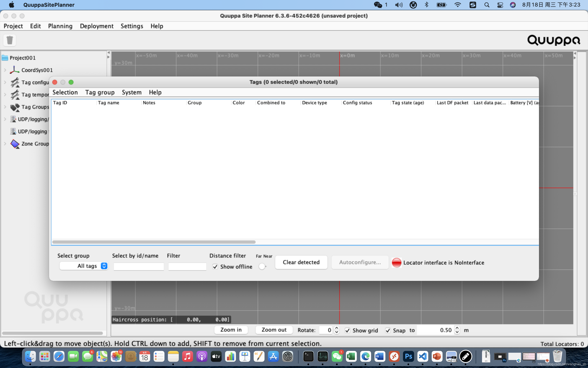Open WeChat from the dock
The height and width of the screenshot is (368, 588).
point(337,357)
